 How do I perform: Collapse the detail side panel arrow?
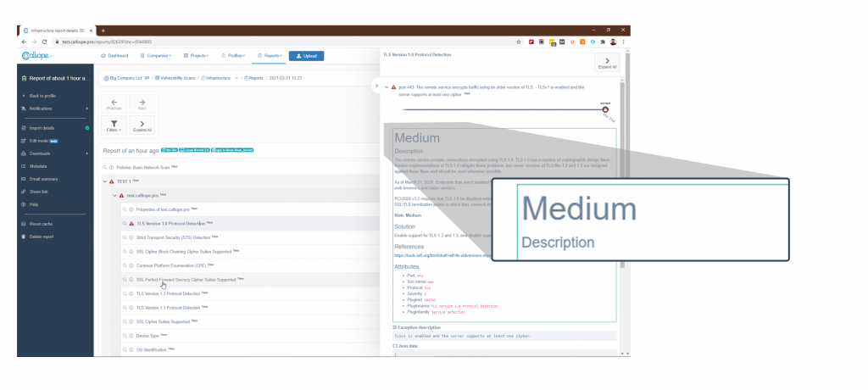click(x=376, y=86)
